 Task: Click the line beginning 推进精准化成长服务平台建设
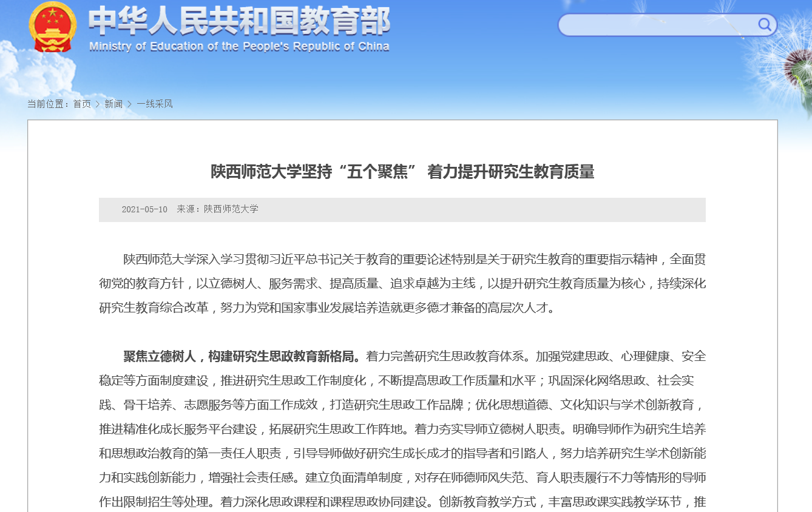pyautogui.click(x=402, y=429)
